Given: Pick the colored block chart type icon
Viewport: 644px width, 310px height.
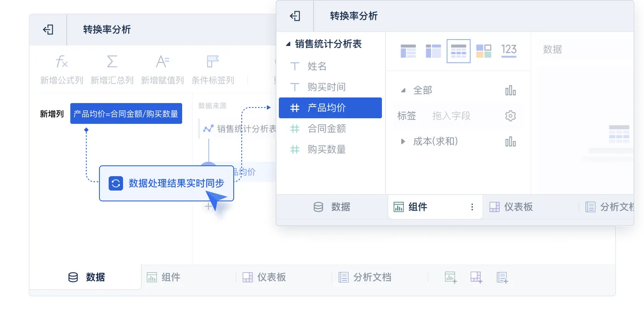Looking at the screenshot, I should [x=483, y=51].
